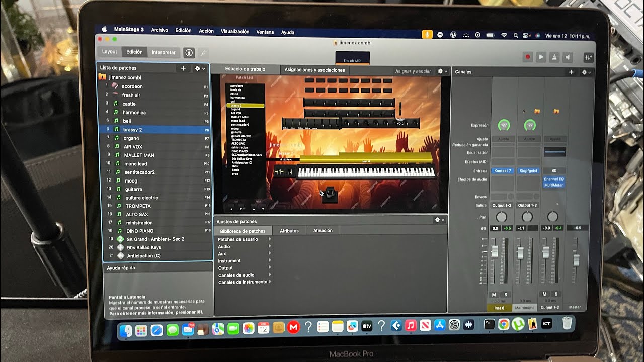Click Channel EQ audio effect
This screenshot has width=644, height=362.
pyautogui.click(x=554, y=179)
